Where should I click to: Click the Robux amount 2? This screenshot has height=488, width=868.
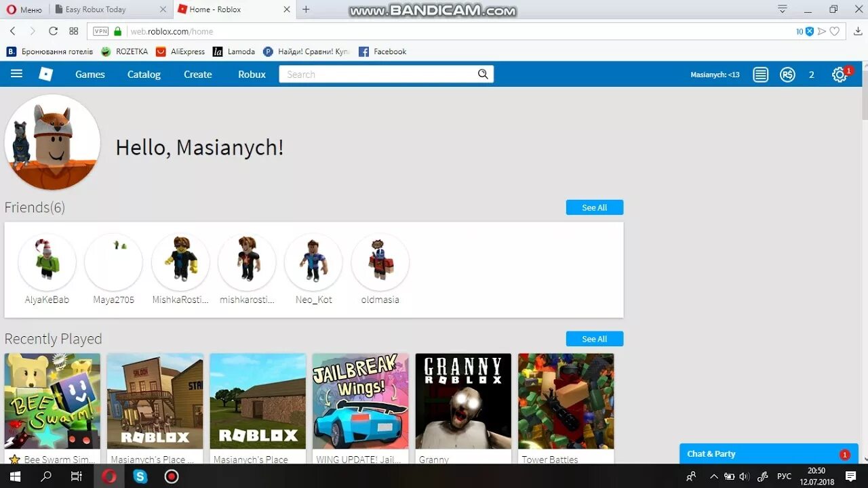pyautogui.click(x=811, y=75)
